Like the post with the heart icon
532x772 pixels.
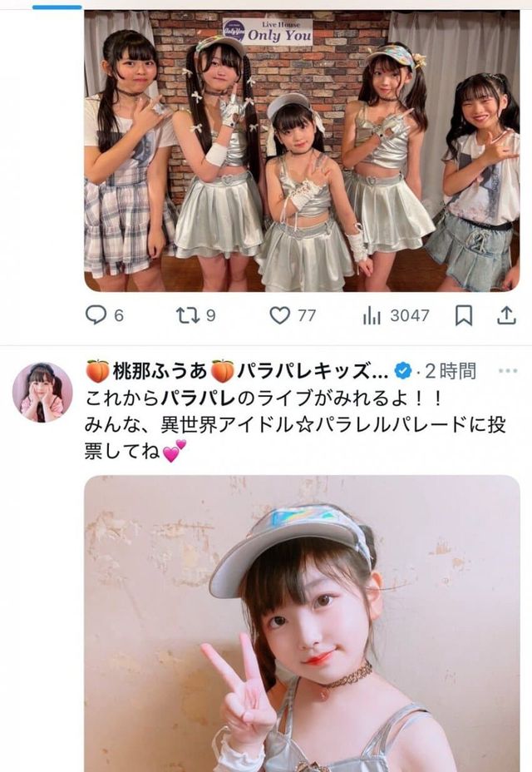coord(280,315)
